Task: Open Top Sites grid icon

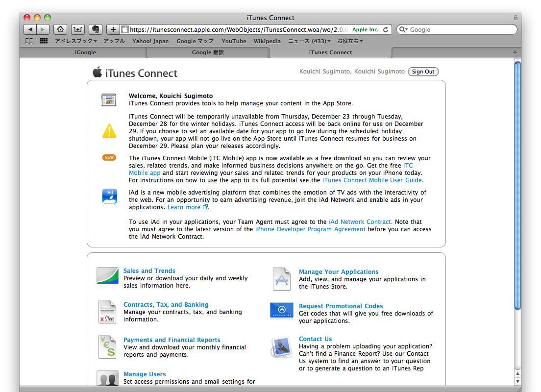Action: pyautogui.click(x=44, y=41)
